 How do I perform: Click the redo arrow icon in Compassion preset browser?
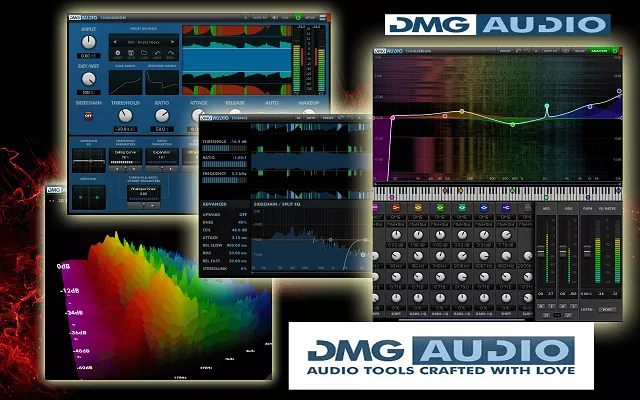[170, 53]
